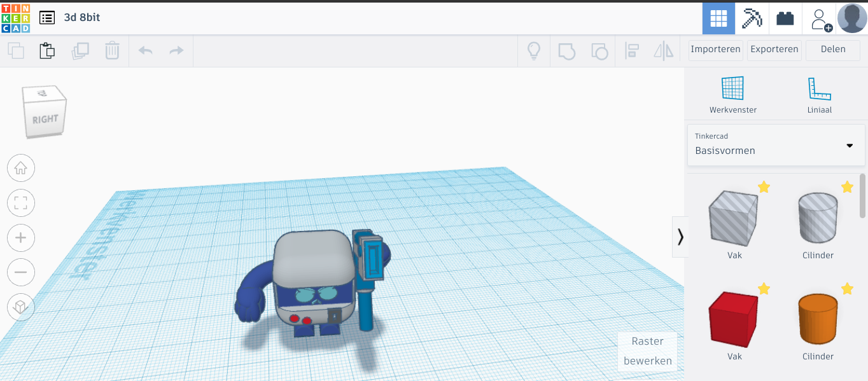Click the Align tool icon
Viewport: 868px width, 381px height.
pos(632,51)
